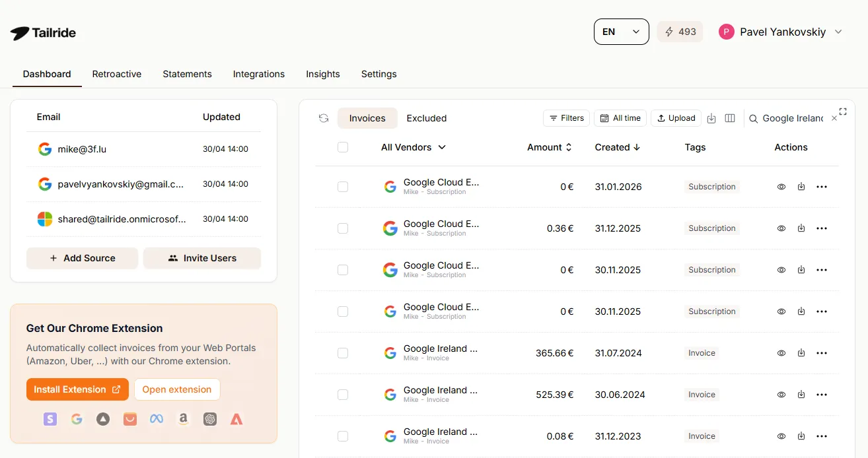View the 31.12.2023 invoice via eye icon
This screenshot has width=868, height=458.
(x=781, y=436)
